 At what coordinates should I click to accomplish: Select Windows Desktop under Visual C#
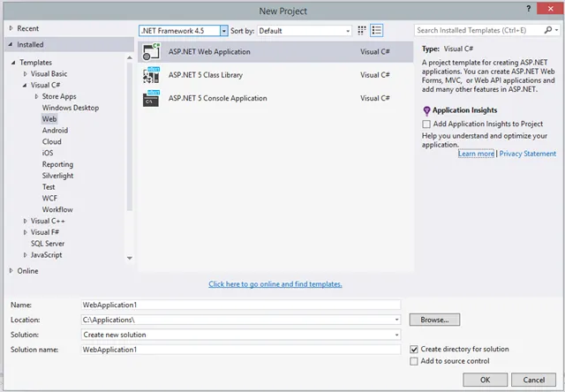coord(69,108)
